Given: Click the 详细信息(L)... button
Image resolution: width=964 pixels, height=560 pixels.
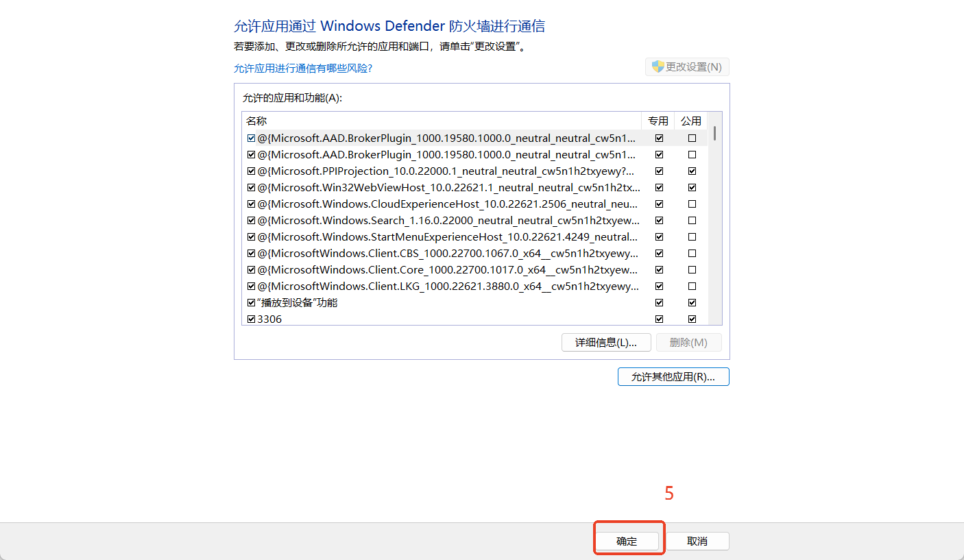Looking at the screenshot, I should (606, 342).
